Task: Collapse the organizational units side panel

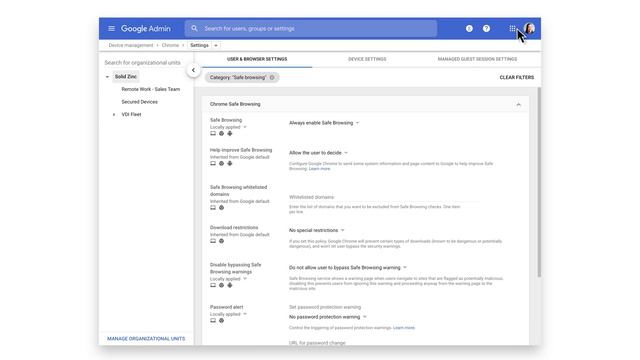Action: (x=193, y=70)
